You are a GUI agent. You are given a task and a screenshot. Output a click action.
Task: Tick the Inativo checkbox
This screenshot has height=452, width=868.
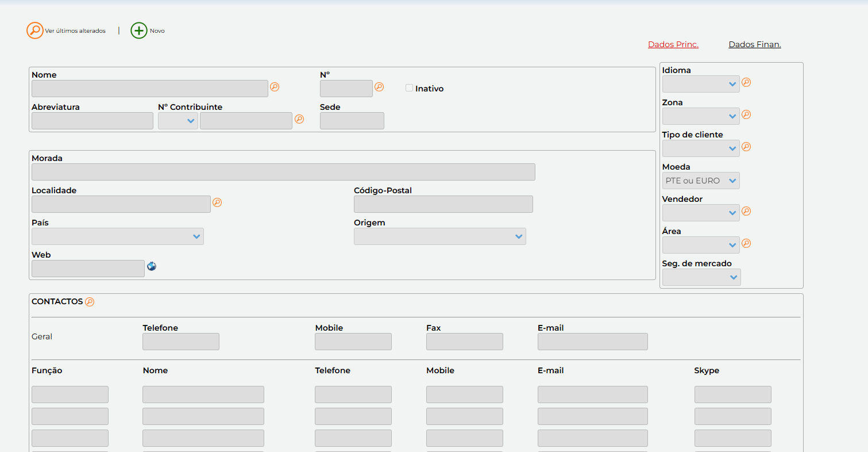pyautogui.click(x=409, y=88)
